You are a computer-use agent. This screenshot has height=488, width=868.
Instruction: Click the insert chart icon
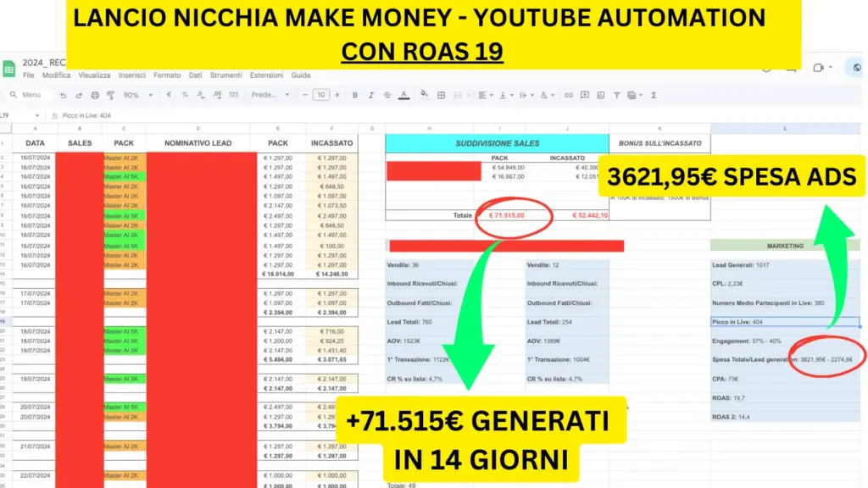pyautogui.click(x=601, y=95)
